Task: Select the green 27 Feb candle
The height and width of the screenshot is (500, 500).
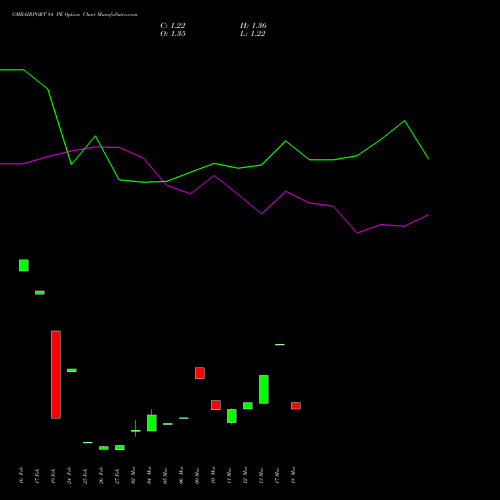Action: pyautogui.click(x=120, y=447)
